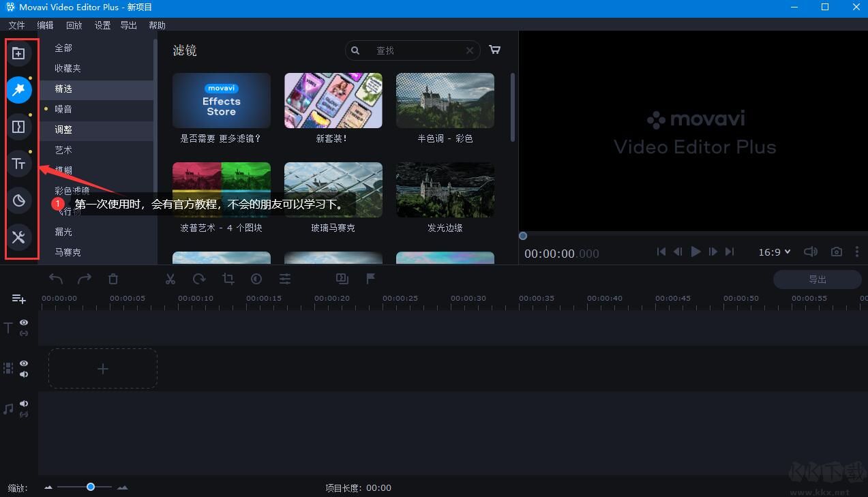
Task: Open the Transitions panel icon
Action: (19, 127)
